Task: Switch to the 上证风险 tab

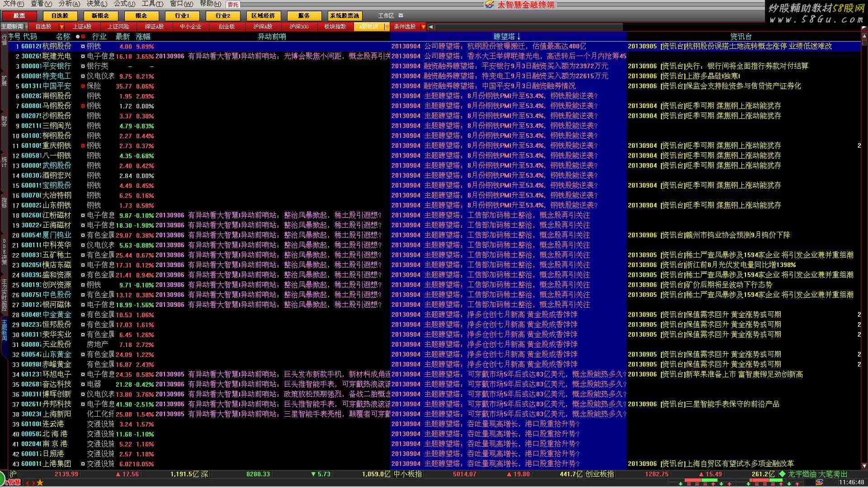Action: click(x=118, y=27)
